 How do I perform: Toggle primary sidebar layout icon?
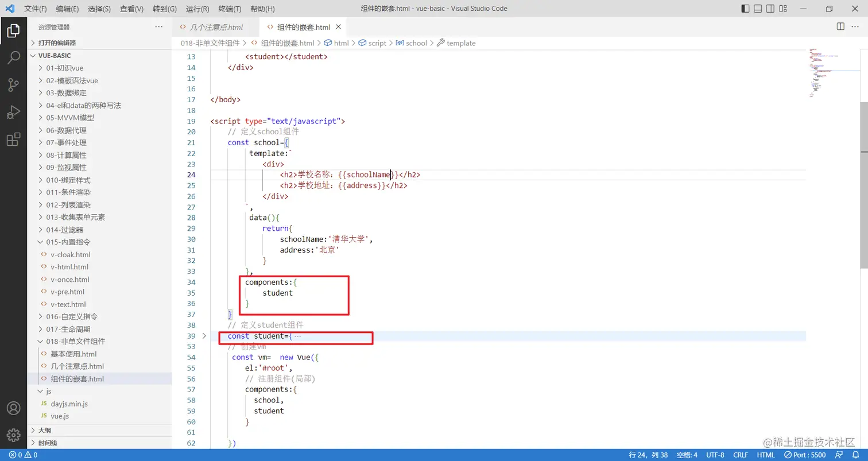click(745, 9)
